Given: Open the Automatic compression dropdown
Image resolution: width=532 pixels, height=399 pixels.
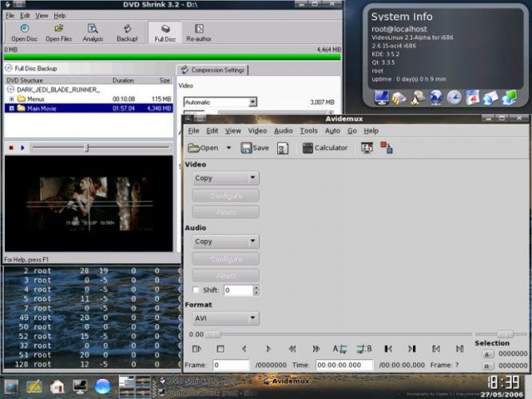Looking at the screenshot, I should click(220, 102).
